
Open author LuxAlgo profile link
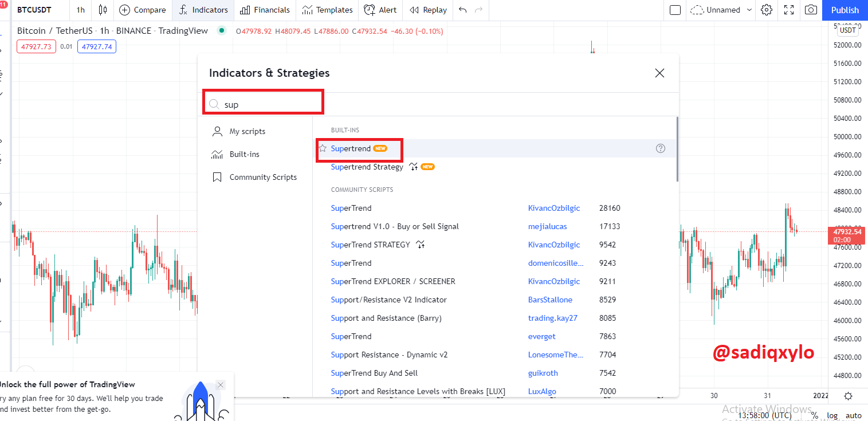click(x=542, y=391)
